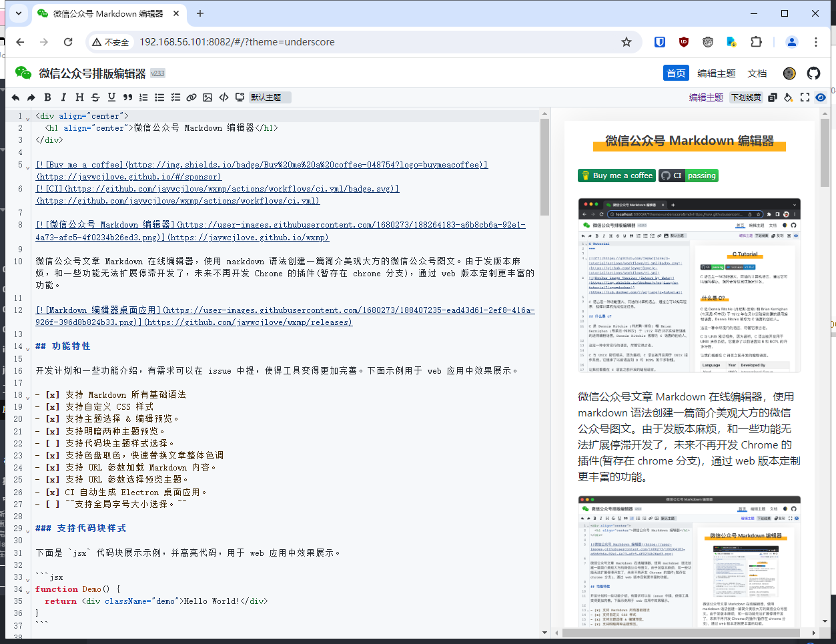
Task: Open the paint bucket color picker
Action: pos(789,97)
